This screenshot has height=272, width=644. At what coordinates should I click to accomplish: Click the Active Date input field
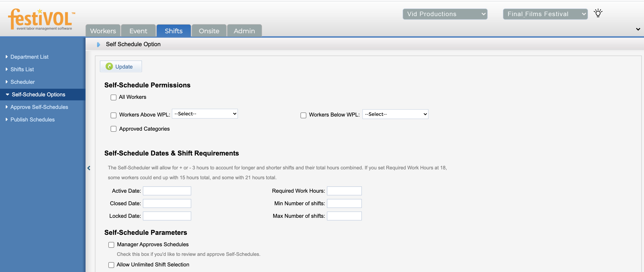click(167, 191)
